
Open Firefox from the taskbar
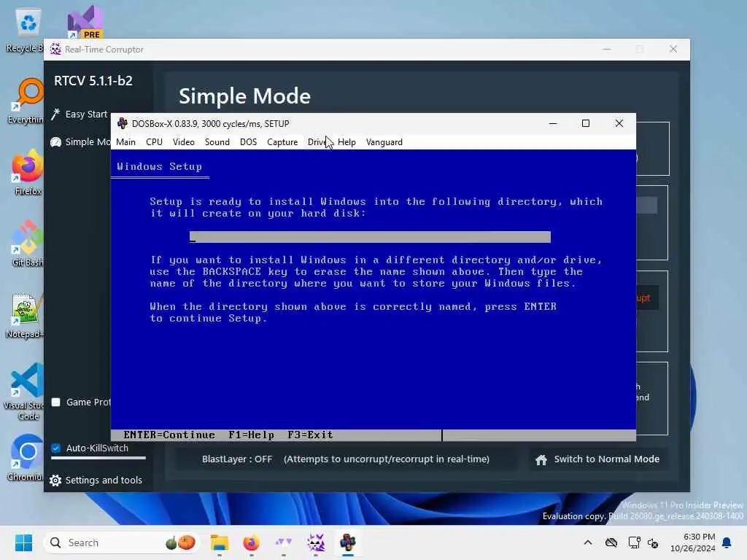tap(251, 542)
